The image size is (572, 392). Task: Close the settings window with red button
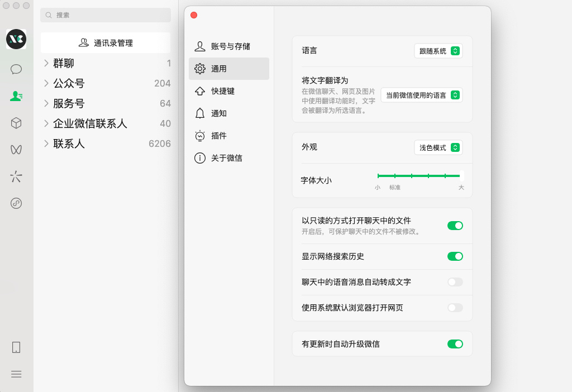click(194, 15)
